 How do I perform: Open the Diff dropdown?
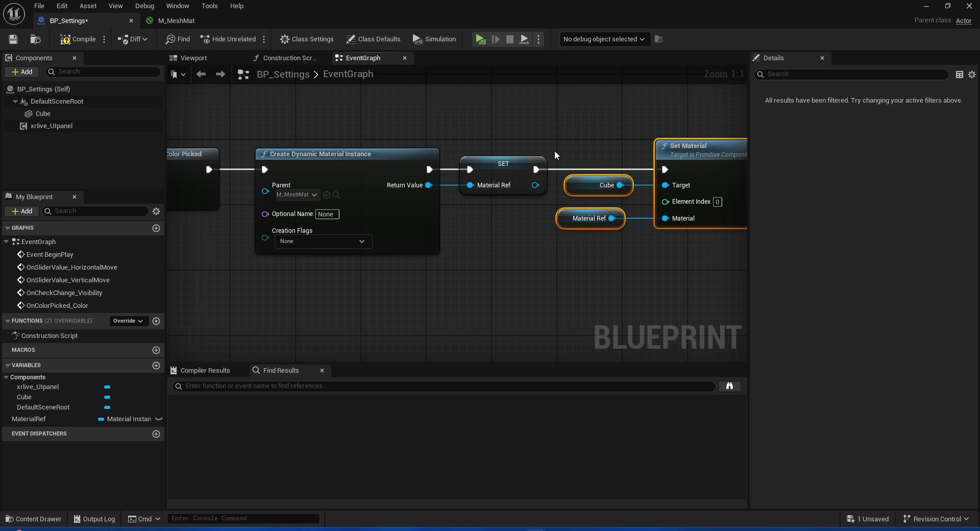point(133,39)
